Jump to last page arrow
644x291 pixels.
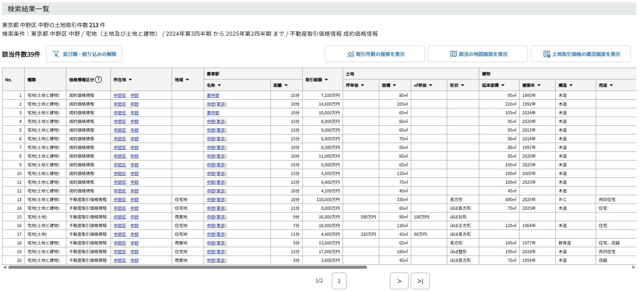(420, 281)
